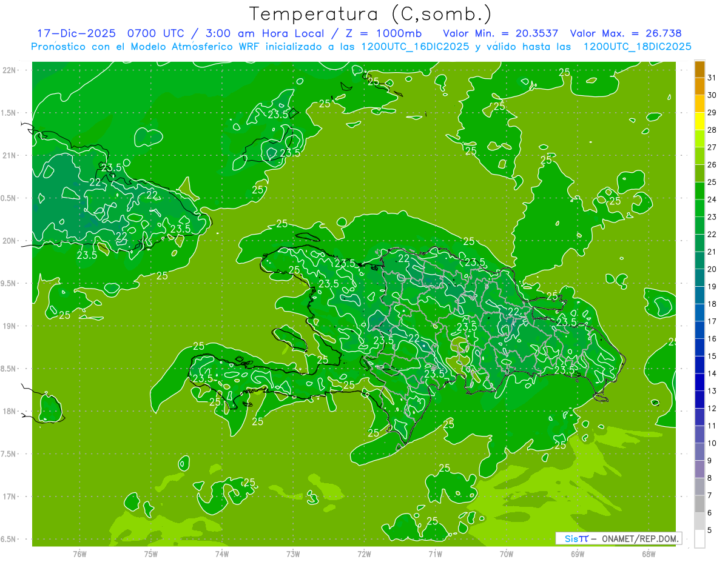Click the brown-orange swatch above legend value 31
This screenshot has width=728, height=562.
click(x=699, y=69)
